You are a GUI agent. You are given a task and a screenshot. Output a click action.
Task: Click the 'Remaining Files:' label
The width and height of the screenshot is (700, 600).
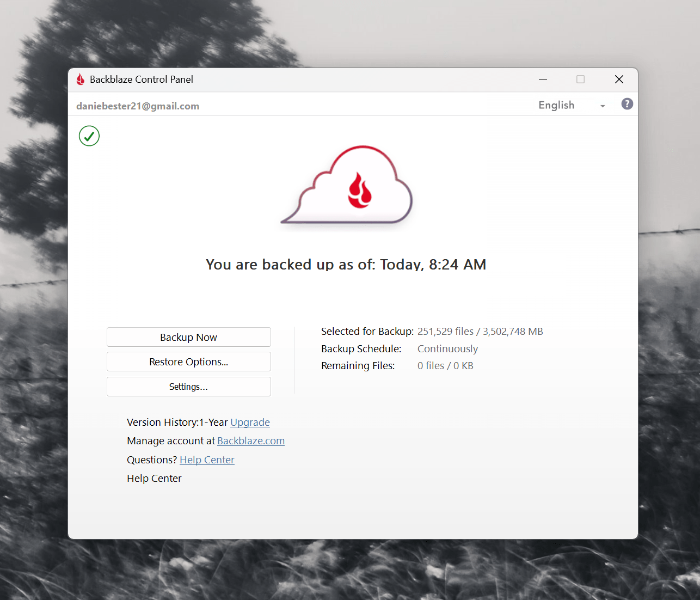pos(358,366)
